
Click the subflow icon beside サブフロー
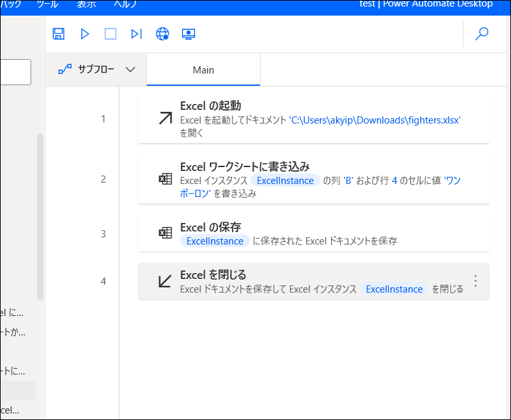tap(65, 69)
